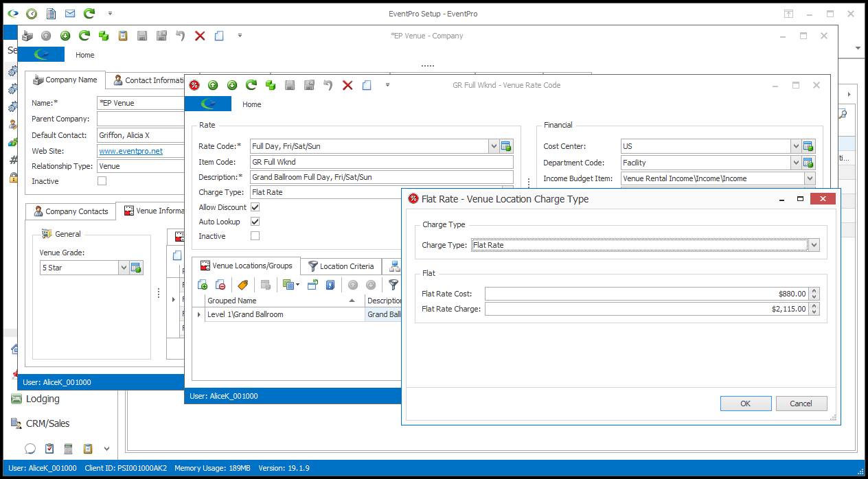
Task: Delete the rate code using the red X
Action: pos(347,85)
